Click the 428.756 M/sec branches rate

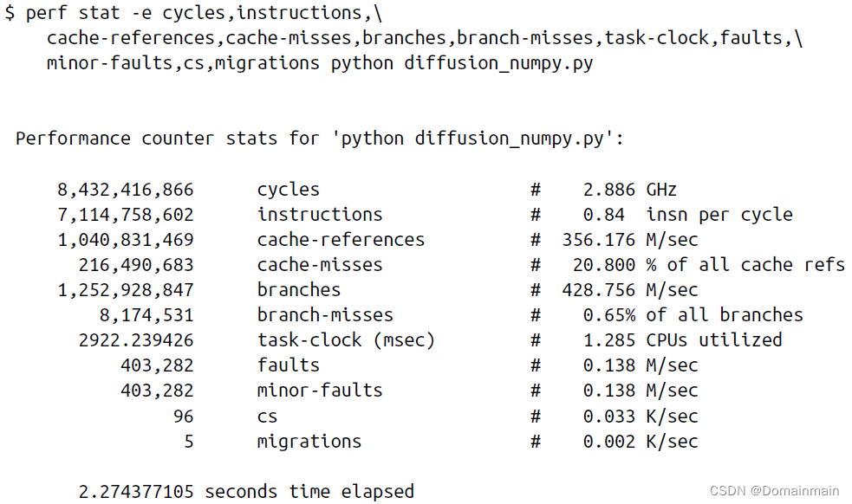point(630,289)
